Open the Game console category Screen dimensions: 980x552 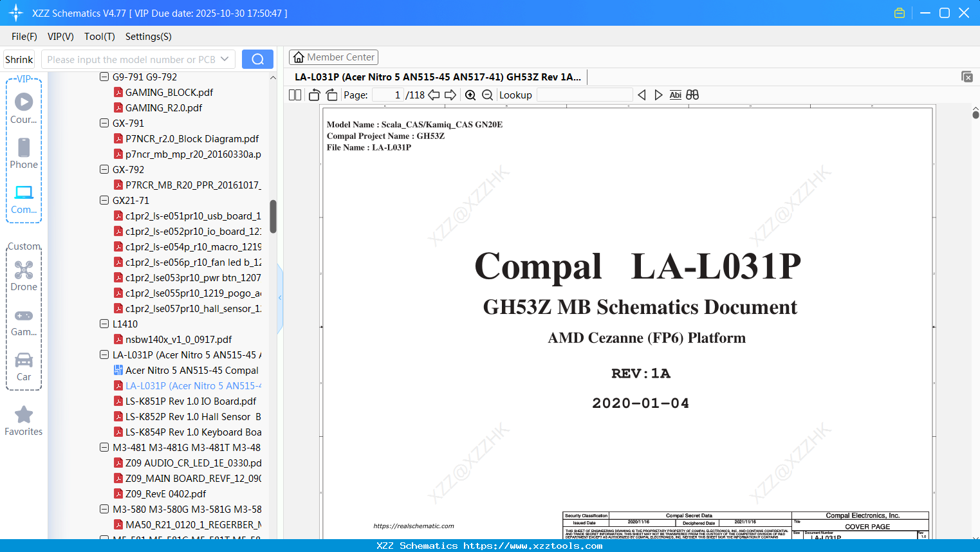(x=24, y=322)
